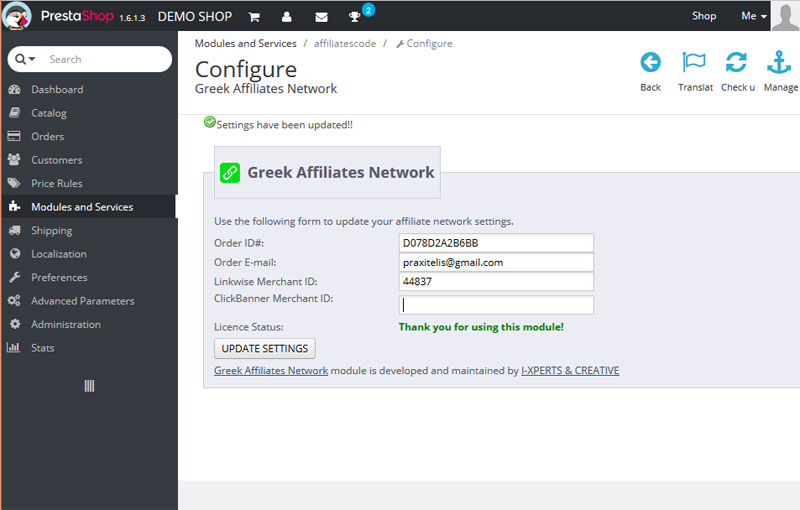Open the Catalog menu
Viewport: 800px width, 510px height.
click(x=48, y=113)
